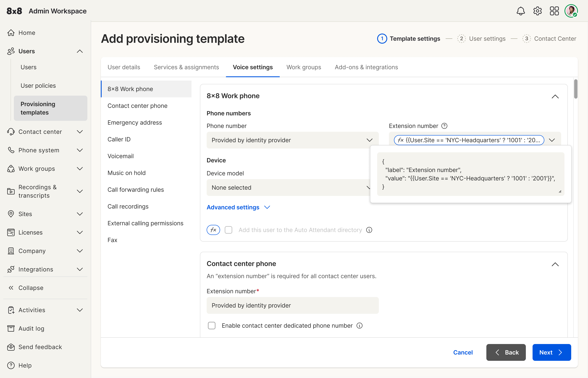Open the Extension number dropdown arrow
The height and width of the screenshot is (378, 588).
coord(552,140)
